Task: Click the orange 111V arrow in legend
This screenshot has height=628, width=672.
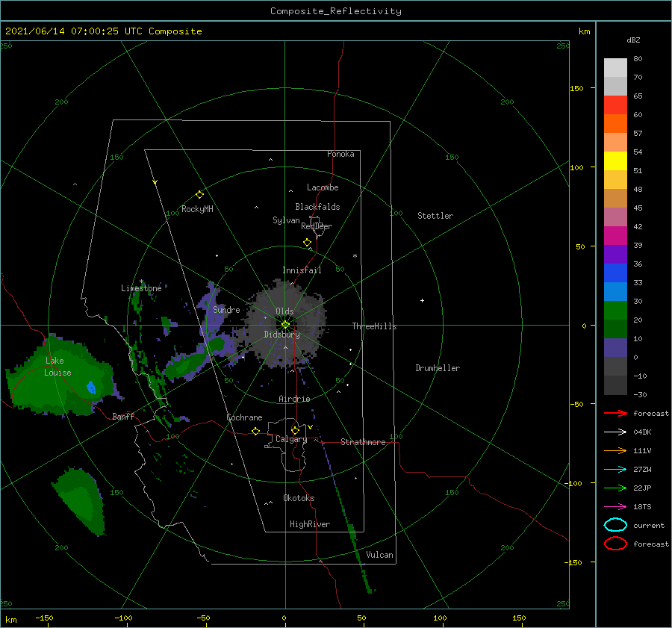Action: tap(615, 450)
